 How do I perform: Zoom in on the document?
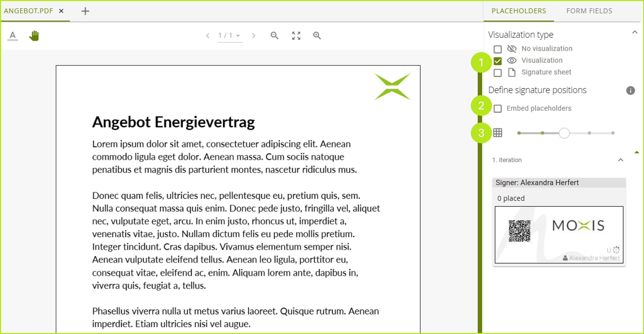coord(317,35)
